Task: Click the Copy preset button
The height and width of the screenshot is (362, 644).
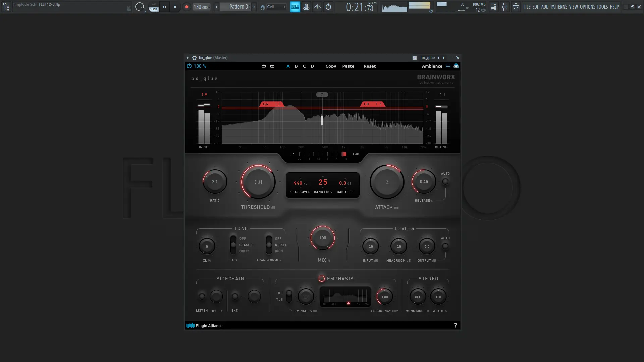Action: pos(331,66)
